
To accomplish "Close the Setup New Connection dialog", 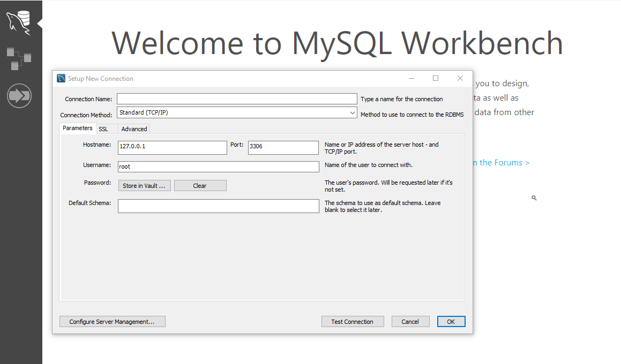I will (460, 78).
